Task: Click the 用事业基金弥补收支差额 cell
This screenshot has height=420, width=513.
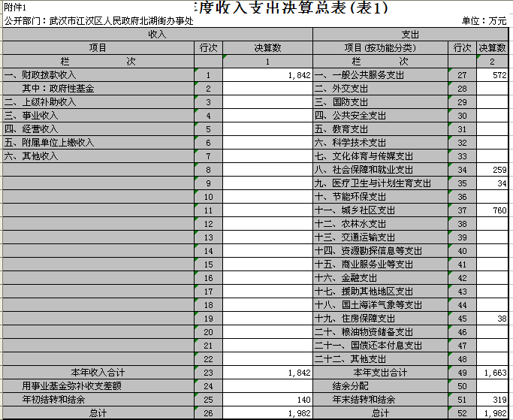Action: pyautogui.click(x=98, y=386)
